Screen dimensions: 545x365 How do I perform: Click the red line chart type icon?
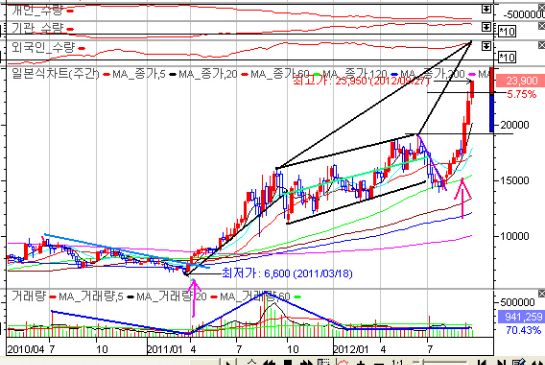(343, 363)
